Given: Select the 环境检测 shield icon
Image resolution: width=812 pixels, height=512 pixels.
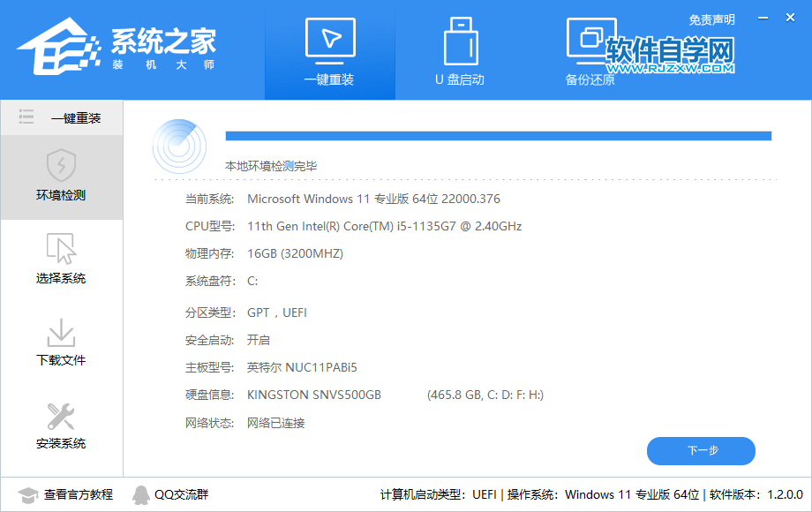Looking at the screenshot, I should [61, 165].
